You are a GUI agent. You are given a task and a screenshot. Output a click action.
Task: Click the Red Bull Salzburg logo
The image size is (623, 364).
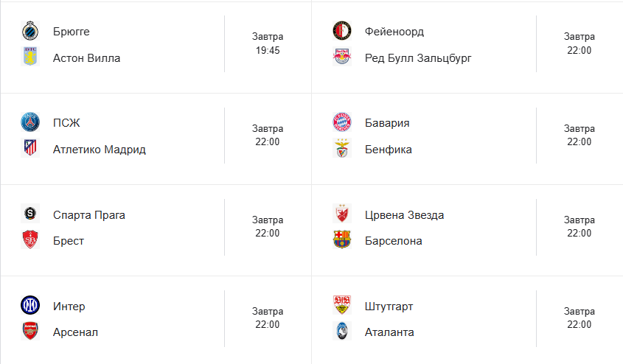341,57
